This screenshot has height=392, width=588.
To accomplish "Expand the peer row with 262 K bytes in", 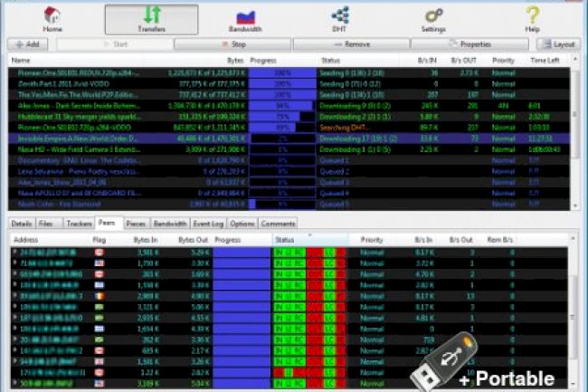I will coord(15,339).
